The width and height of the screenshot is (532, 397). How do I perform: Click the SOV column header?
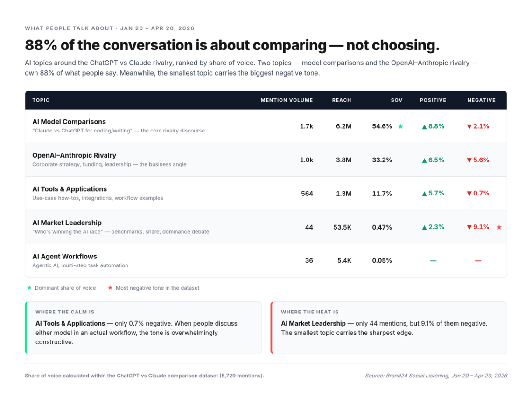(397, 100)
